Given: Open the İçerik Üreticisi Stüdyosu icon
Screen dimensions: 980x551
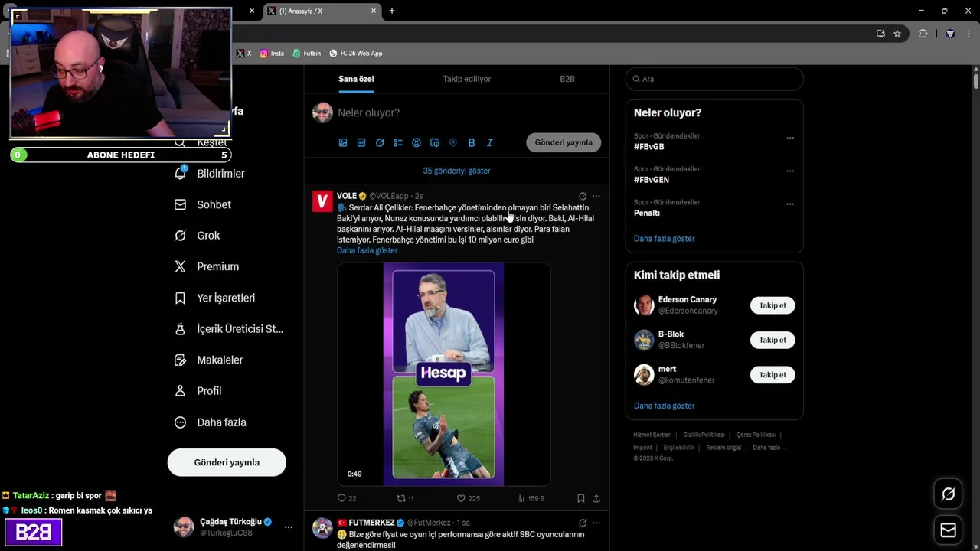Looking at the screenshot, I should [x=180, y=328].
